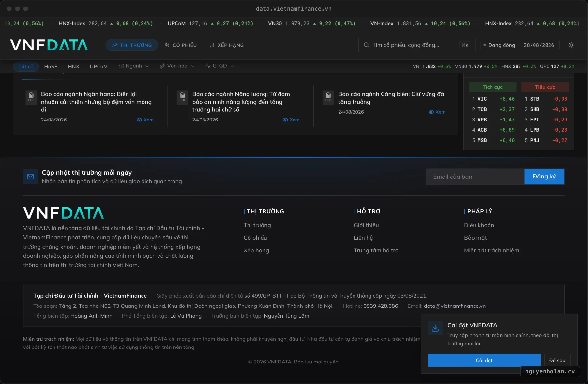Open footer link Giới thiệu

(x=366, y=225)
